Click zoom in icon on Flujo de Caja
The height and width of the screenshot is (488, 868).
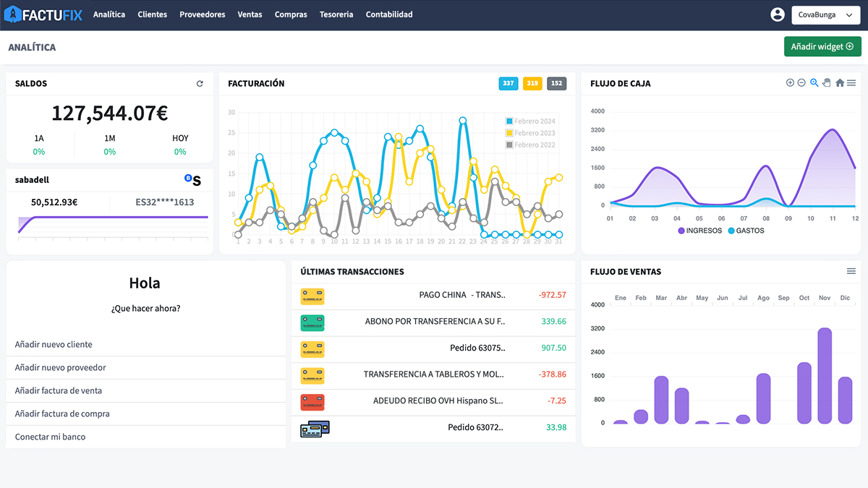[790, 83]
